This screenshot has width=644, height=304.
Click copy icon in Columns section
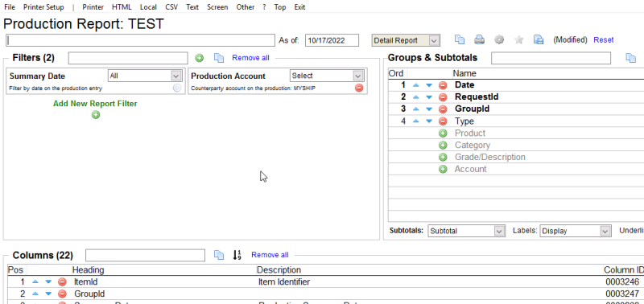219,255
